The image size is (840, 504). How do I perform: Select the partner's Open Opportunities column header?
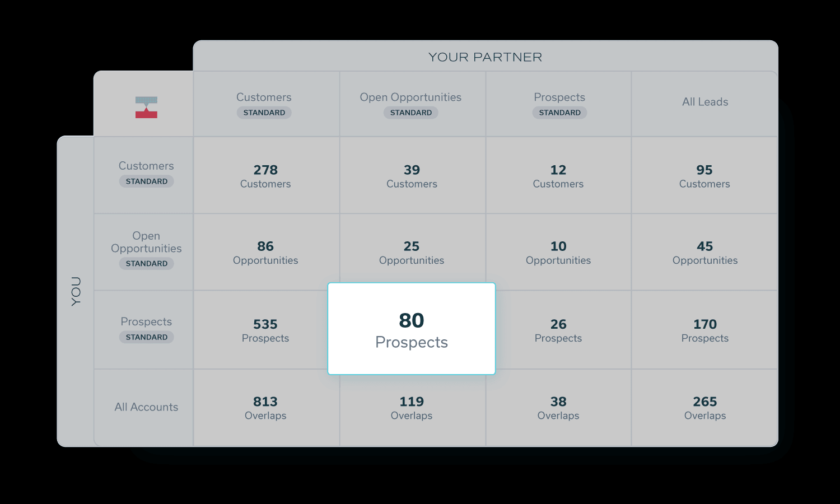410,104
